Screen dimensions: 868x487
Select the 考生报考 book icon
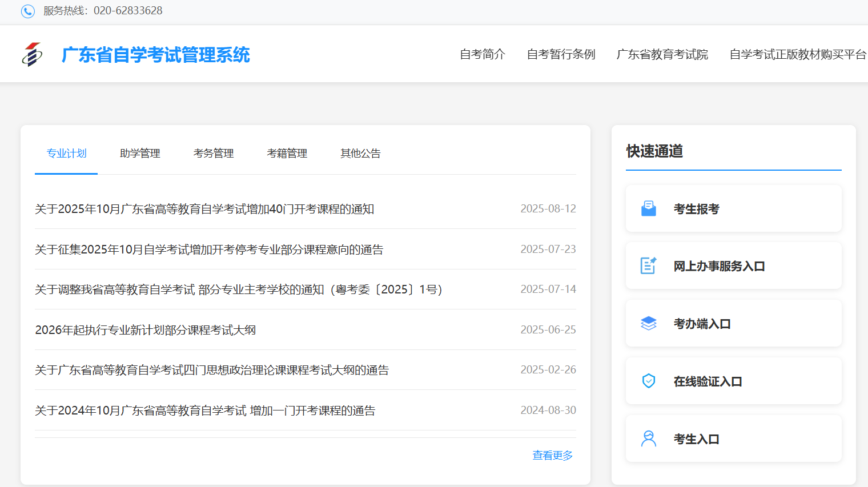click(x=649, y=208)
